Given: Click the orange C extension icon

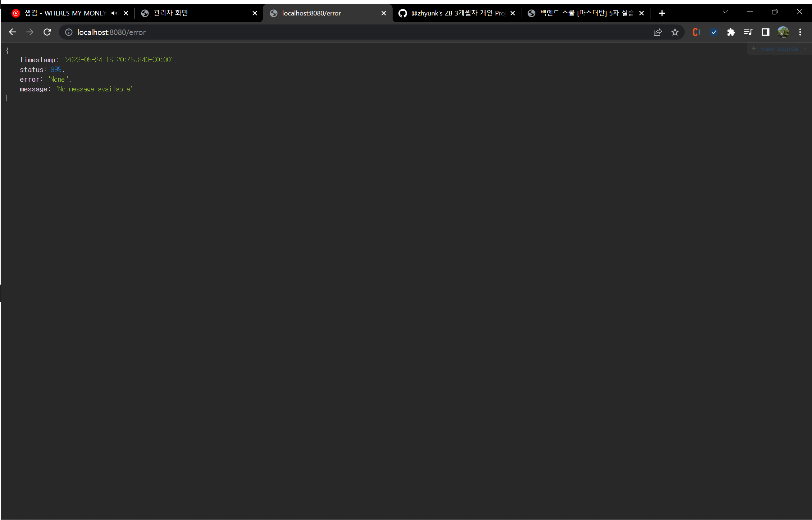Looking at the screenshot, I should point(696,32).
